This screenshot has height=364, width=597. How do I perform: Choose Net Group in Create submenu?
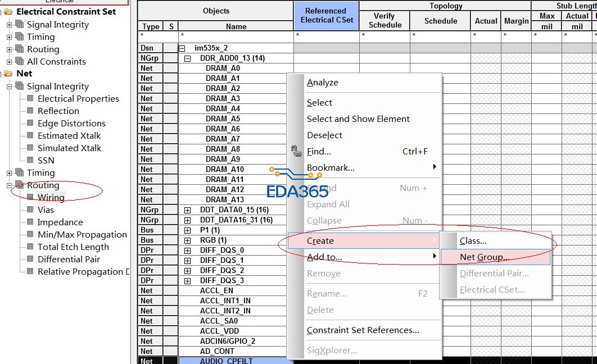[495, 257]
